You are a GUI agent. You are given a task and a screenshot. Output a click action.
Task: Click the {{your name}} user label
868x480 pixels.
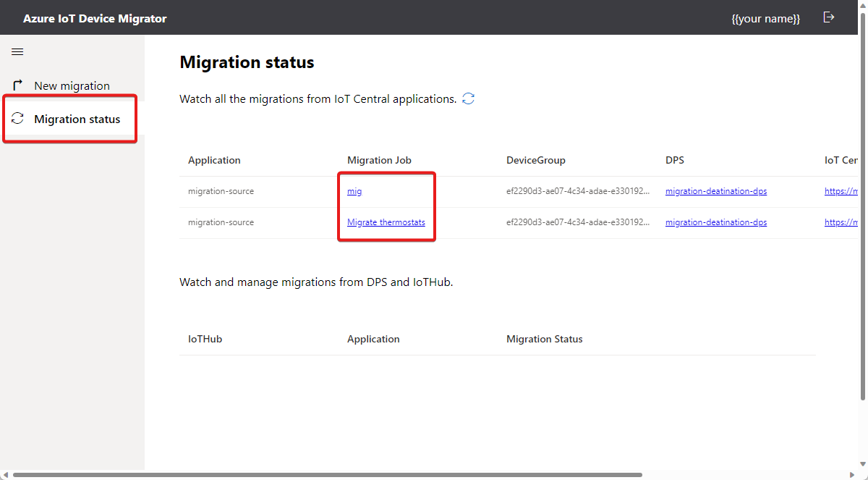point(765,19)
